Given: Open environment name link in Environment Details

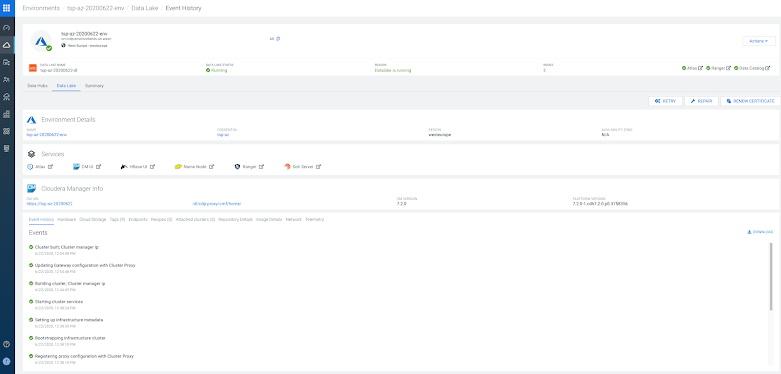Looking at the screenshot, I should click(x=47, y=134).
